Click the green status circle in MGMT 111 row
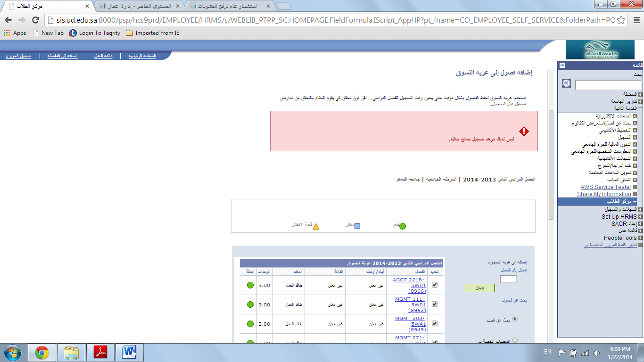644x362 pixels. pyautogui.click(x=250, y=304)
